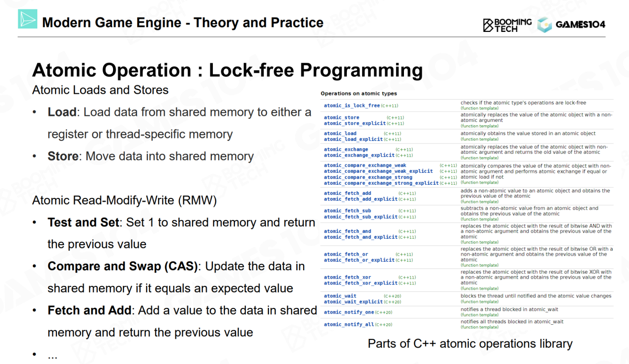The height and width of the screenshot is (364, 629).
Task: Select the atomic_fetch_or link
Action: click(x=346, y=254)
